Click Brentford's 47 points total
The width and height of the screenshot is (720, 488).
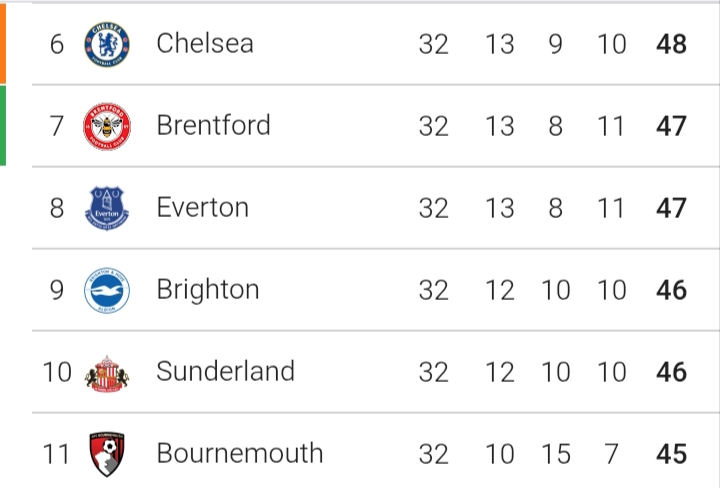[672, 126]
